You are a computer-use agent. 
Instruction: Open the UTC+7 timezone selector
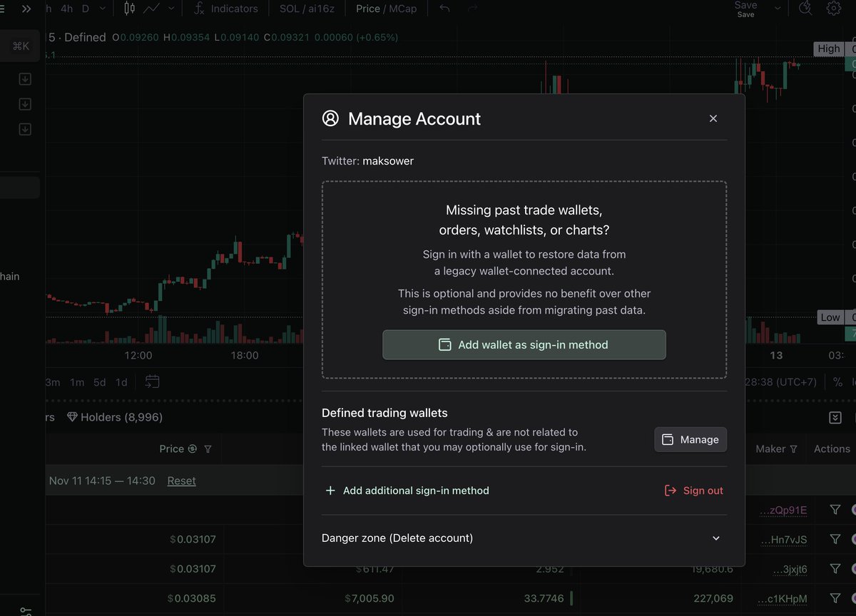781,382
